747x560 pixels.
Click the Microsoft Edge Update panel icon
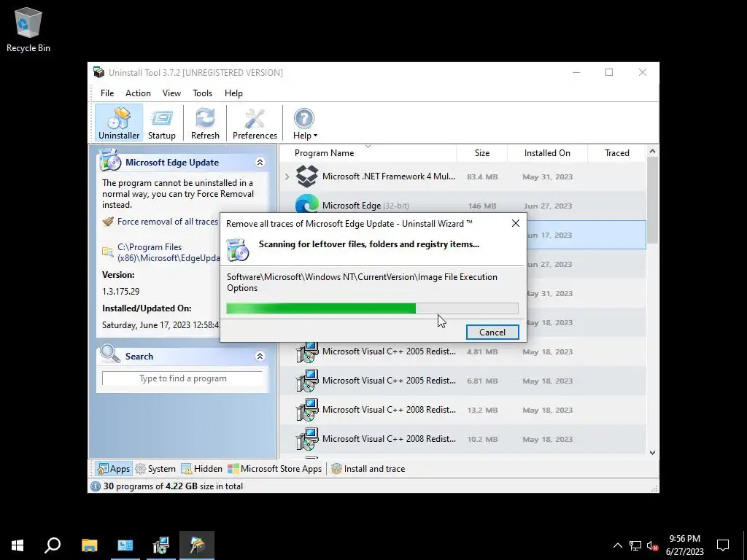click(110, 160)
